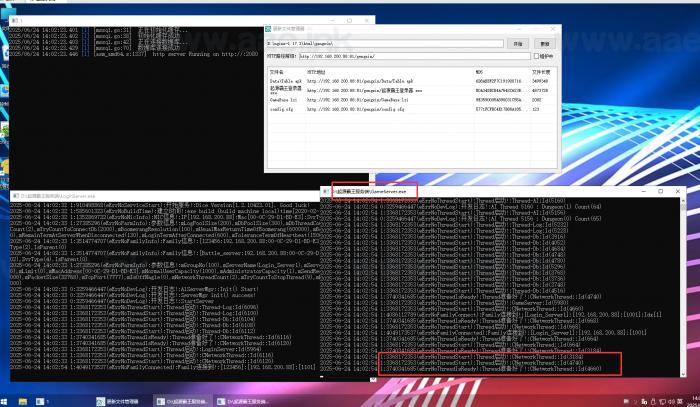
Task: Close the update file manager window
Action: [x=553, y=29]
